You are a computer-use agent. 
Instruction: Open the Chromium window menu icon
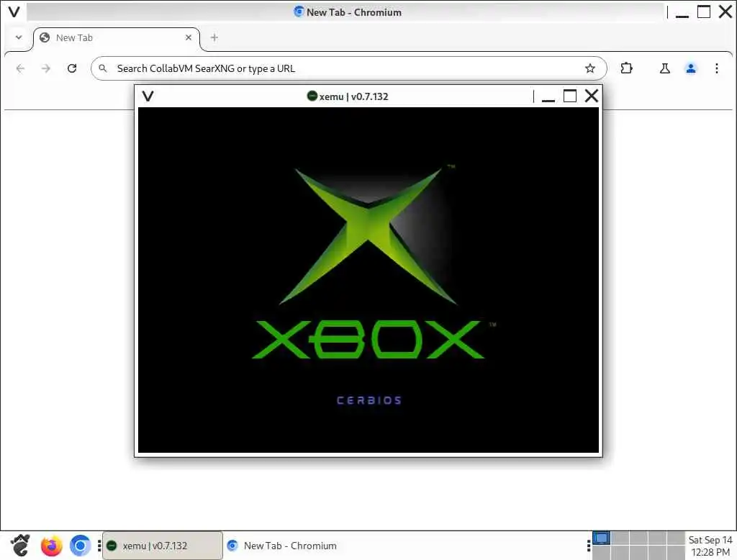coord(14,12)
